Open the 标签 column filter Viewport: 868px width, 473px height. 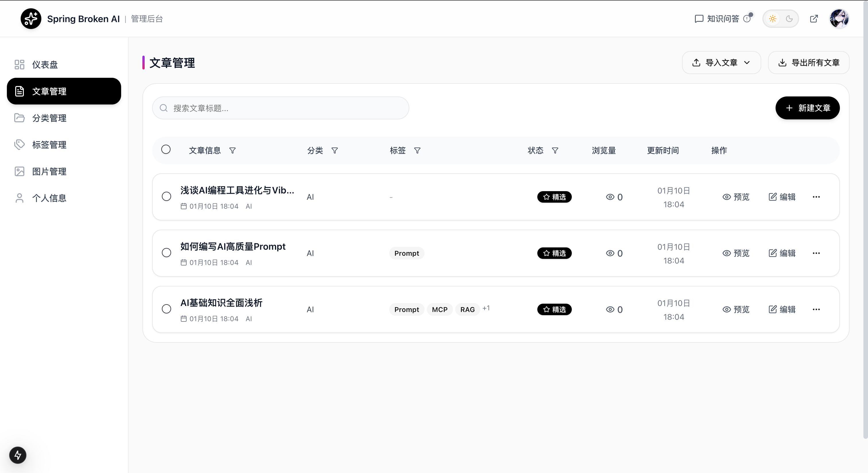point(417,151)
